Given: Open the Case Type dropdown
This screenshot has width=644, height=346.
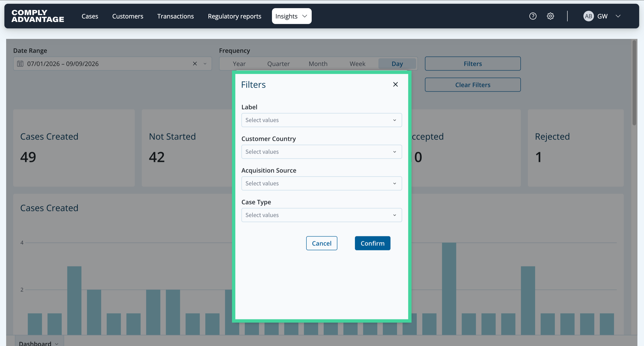Looking at the screenshot, I should (322, 215).
